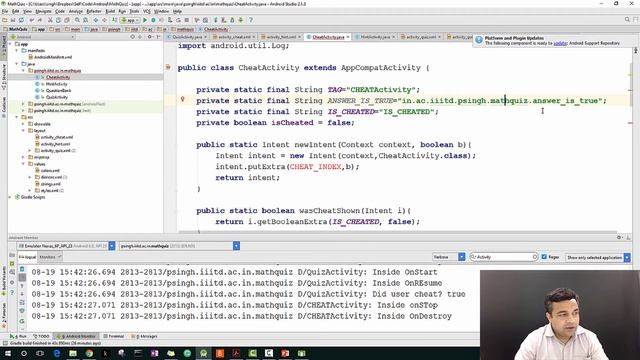Collapse the values folder
This screenshot has height=360, width=640.
[x=23, y=164]
